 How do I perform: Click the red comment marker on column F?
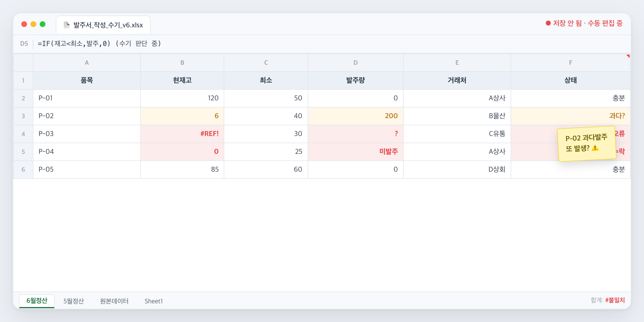[628, 56]
